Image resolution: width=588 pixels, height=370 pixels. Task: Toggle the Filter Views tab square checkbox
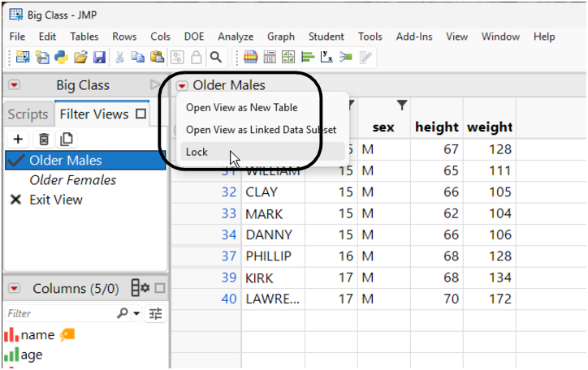click(x=141, y=114)
